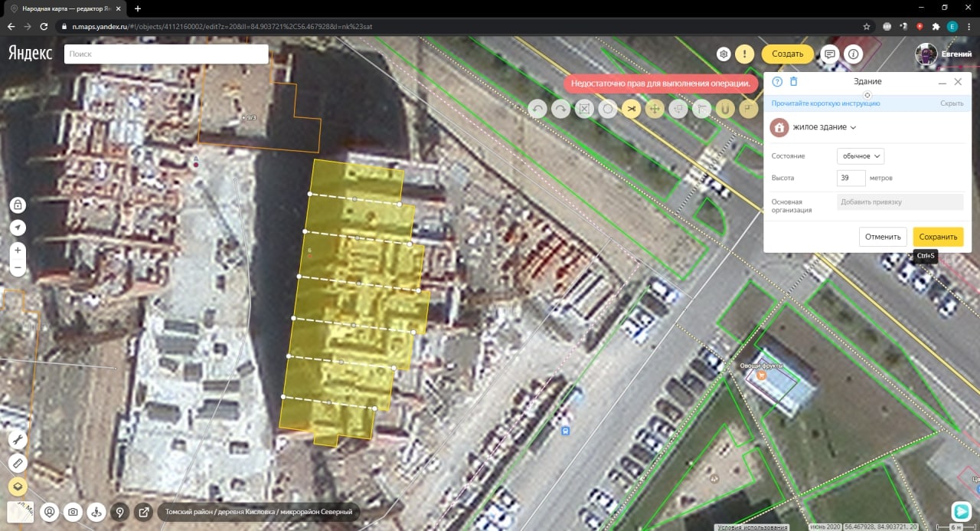
Task: Click the Отменить button
Action: 883,237
